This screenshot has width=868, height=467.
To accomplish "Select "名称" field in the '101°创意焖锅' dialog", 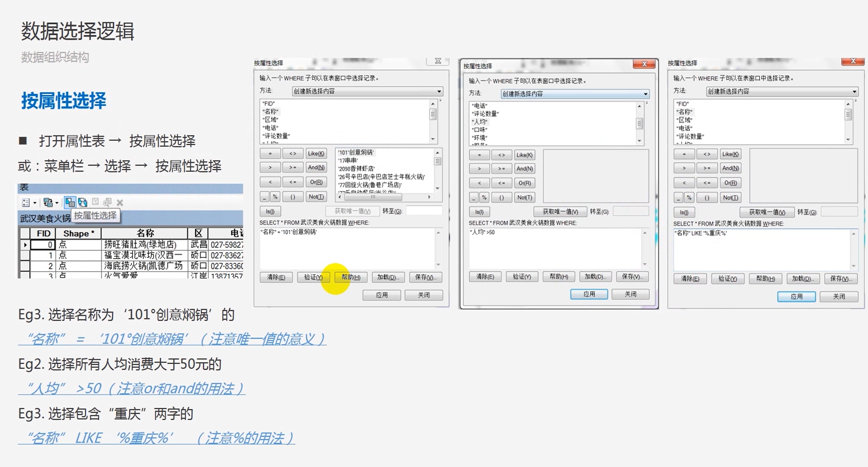I will [271, 112].
